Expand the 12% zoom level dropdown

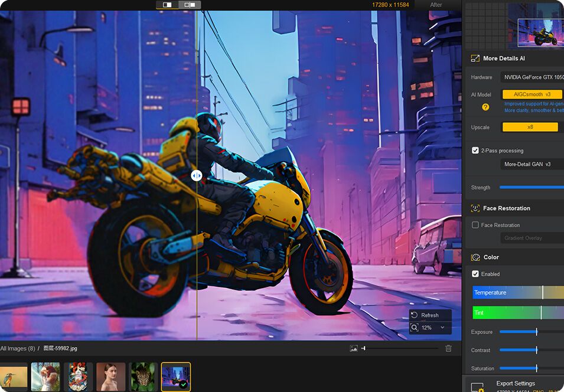point(442,328)
